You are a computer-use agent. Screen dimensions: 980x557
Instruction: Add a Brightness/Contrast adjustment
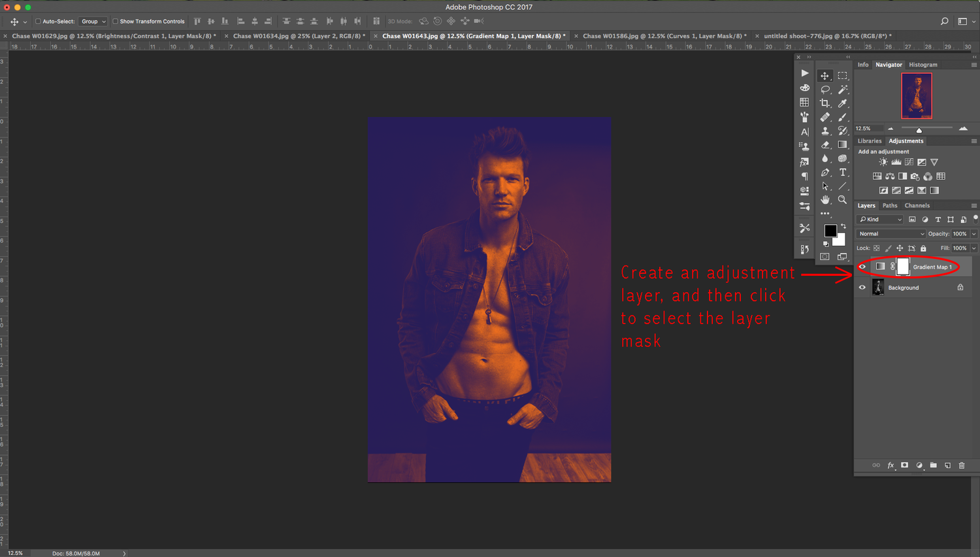click(x=883, y=162)
